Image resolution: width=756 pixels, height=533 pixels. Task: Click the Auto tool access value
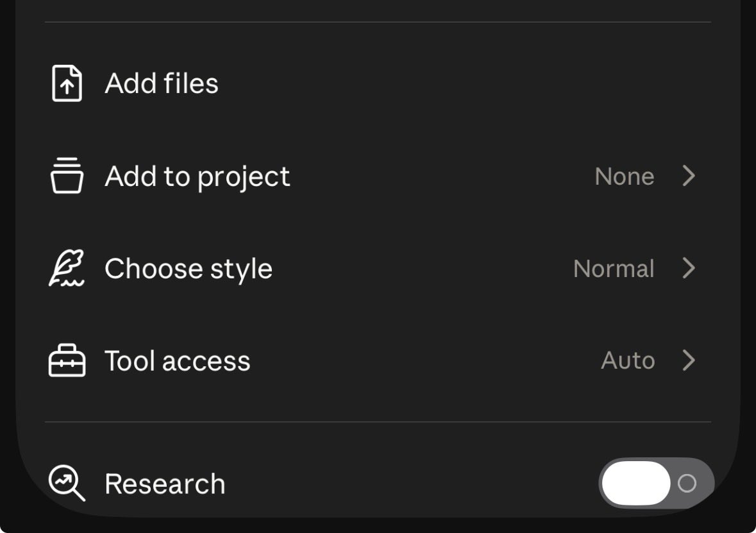[x=628, y=360]
